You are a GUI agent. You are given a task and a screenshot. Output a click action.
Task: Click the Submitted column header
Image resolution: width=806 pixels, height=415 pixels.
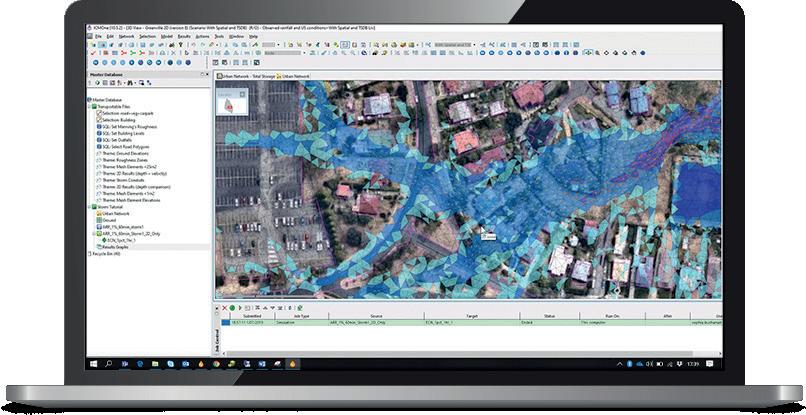pos(252,316)
